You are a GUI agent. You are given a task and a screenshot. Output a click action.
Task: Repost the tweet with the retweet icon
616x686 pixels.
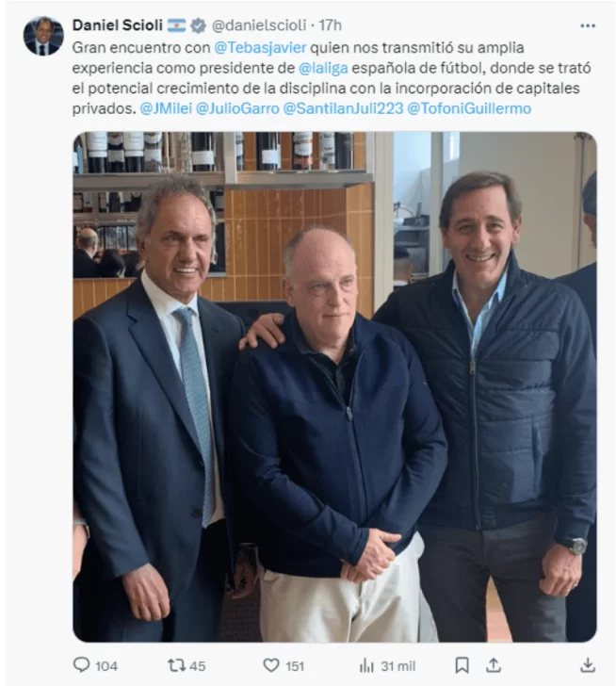point(176,665)
